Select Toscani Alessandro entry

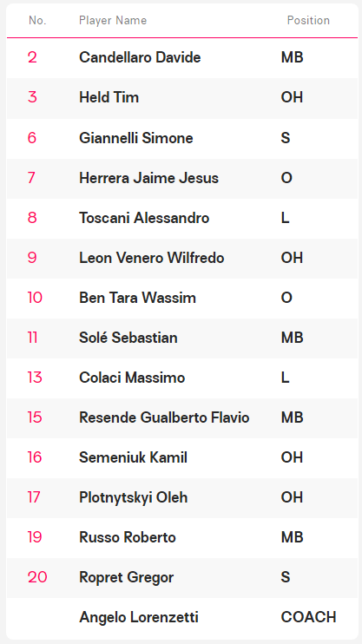(144, 218)
